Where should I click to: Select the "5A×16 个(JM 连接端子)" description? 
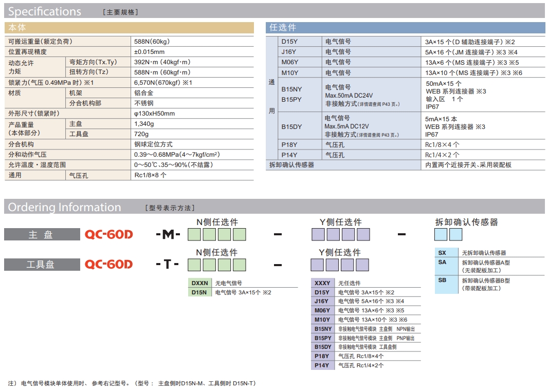point(460,52)
